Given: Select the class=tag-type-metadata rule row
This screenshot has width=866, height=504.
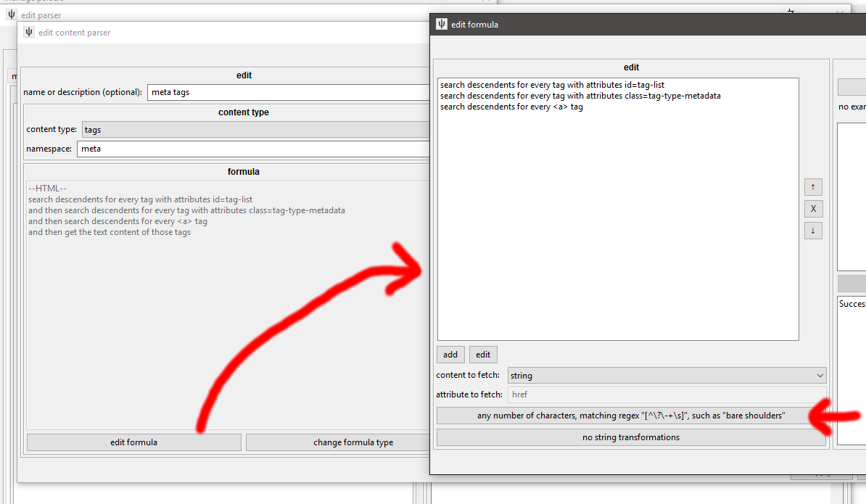Looking at the screenshot, I should tap(580, 96).
